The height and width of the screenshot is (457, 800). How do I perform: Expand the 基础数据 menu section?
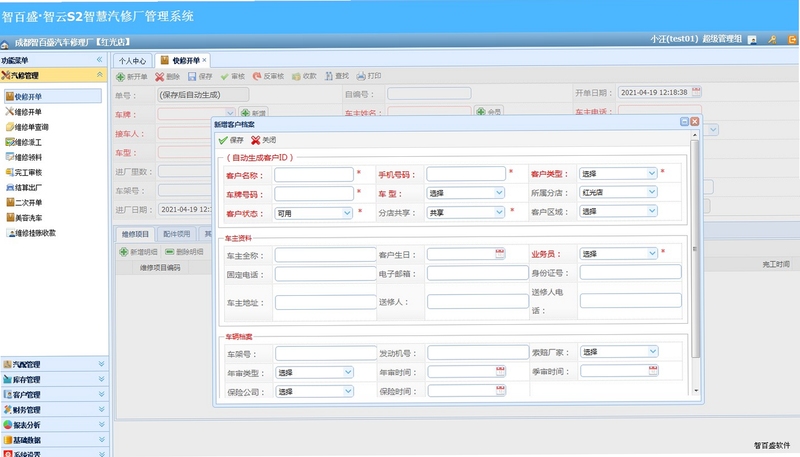click(x=101, y=439)
